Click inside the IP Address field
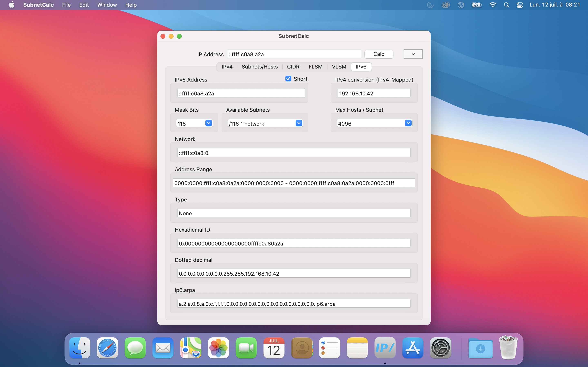Viewport: 588px width, 367px height. click(294, 54)
